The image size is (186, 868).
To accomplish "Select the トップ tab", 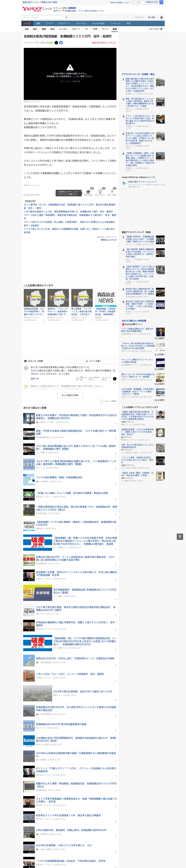I will (27, 24).
